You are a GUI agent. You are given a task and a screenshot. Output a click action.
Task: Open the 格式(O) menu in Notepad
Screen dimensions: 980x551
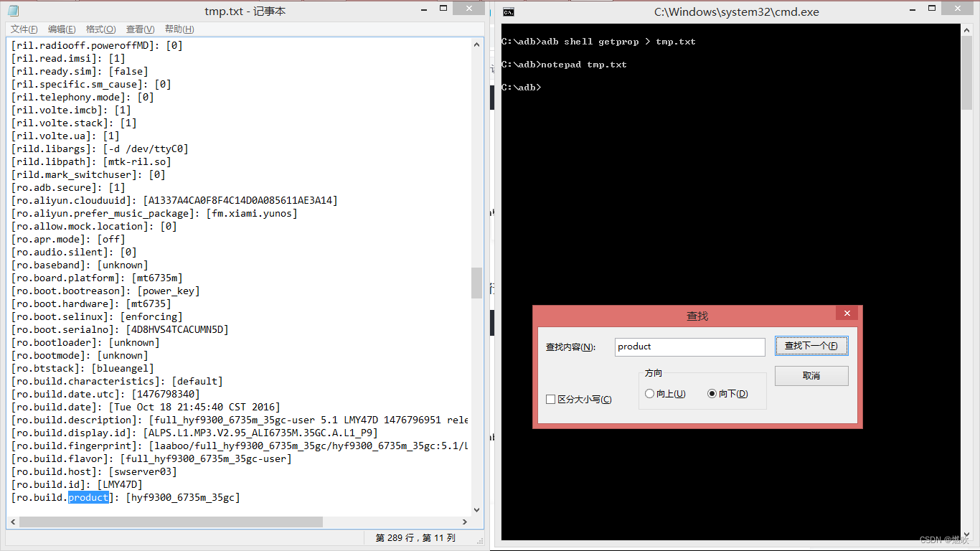[x=100, y=29]
